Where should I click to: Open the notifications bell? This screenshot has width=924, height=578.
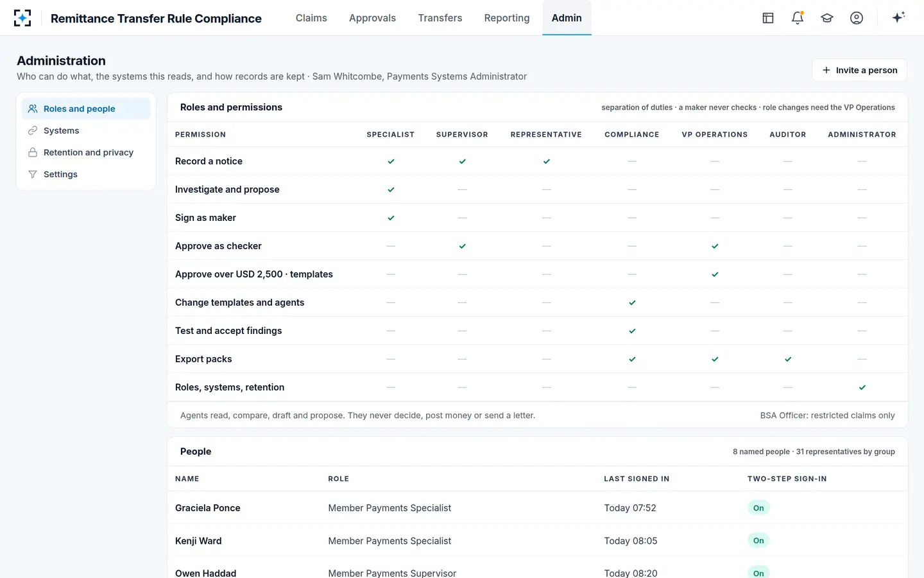click(798, 18)
